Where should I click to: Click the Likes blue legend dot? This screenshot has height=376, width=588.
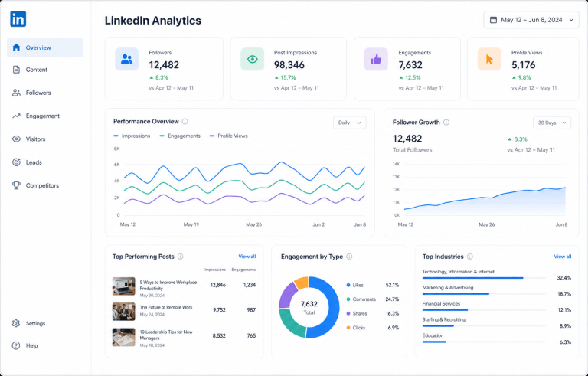pos(348,285)
